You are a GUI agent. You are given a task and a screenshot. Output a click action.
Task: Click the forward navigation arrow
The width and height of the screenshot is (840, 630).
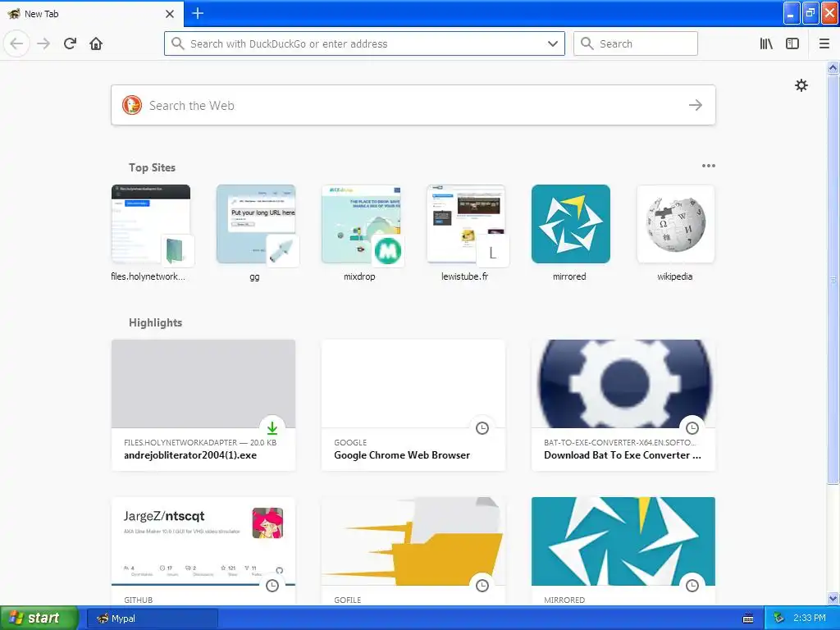pos(43,43)
